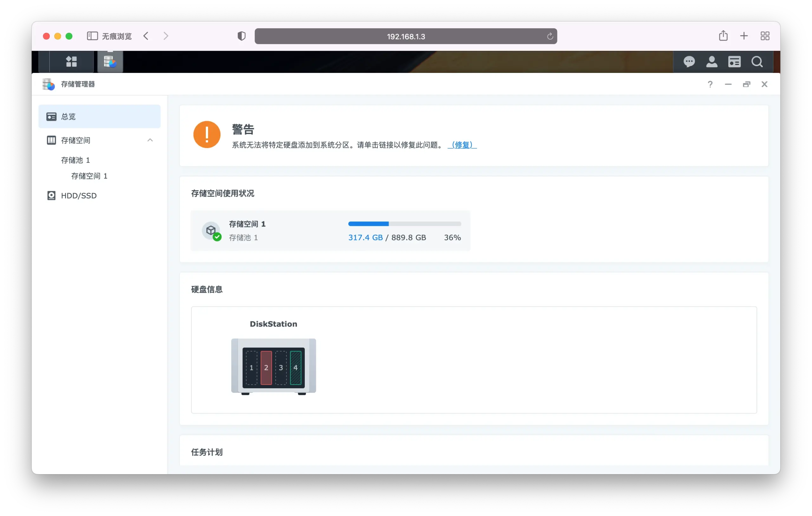
Task: Select red drive bay 2
Action: click(266, 368)
